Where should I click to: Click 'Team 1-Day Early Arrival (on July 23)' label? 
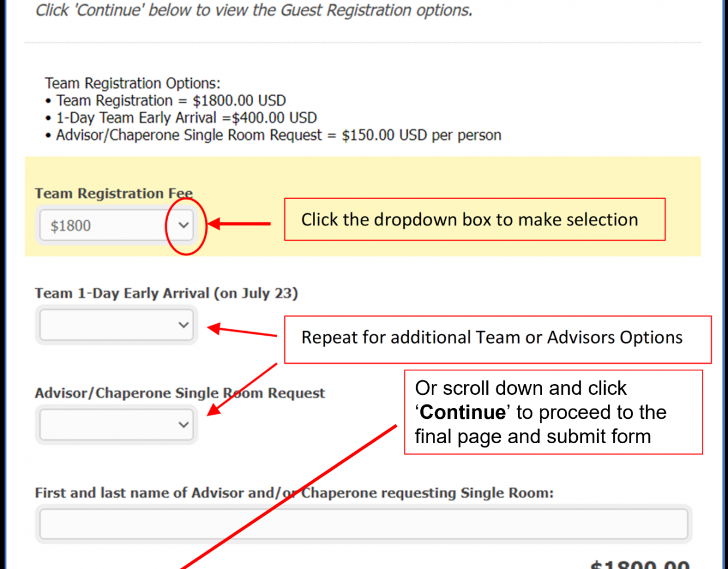point(167,293)
